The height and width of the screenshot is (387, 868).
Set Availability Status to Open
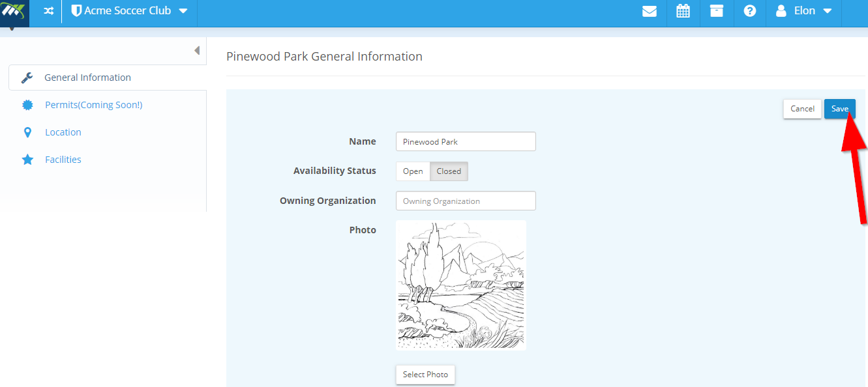click(x=413, y=171)
